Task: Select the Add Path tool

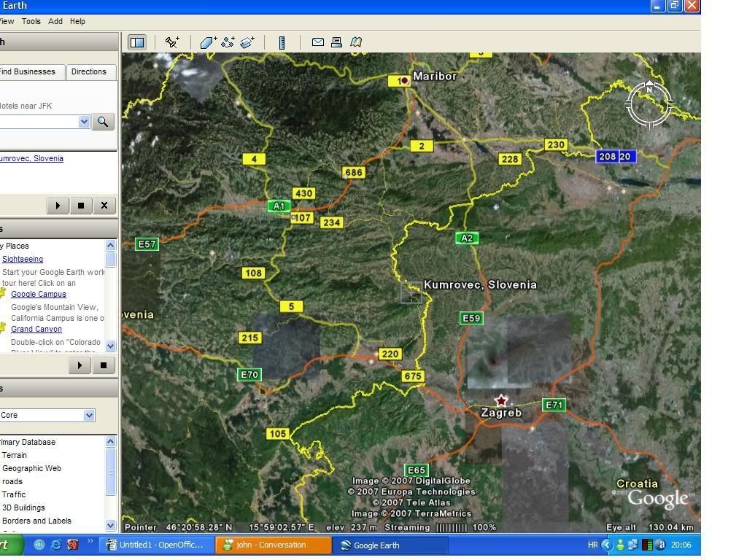Action: point(228,42)
